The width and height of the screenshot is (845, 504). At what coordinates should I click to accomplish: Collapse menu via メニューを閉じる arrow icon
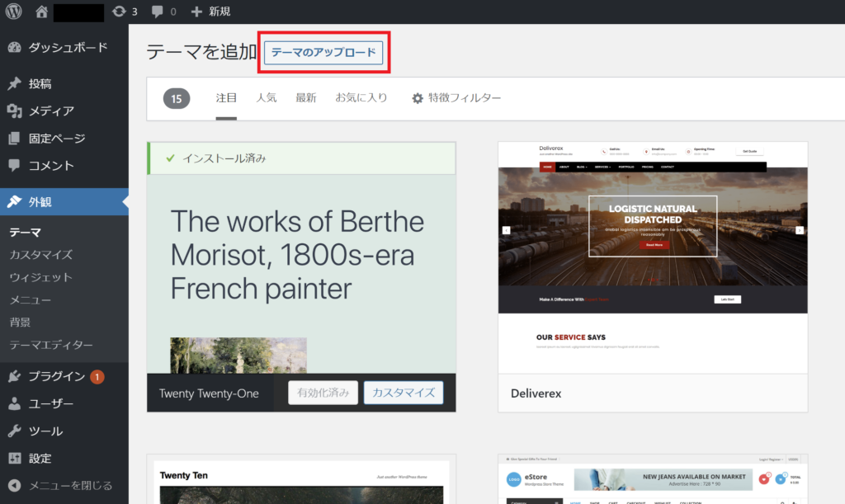15,486
